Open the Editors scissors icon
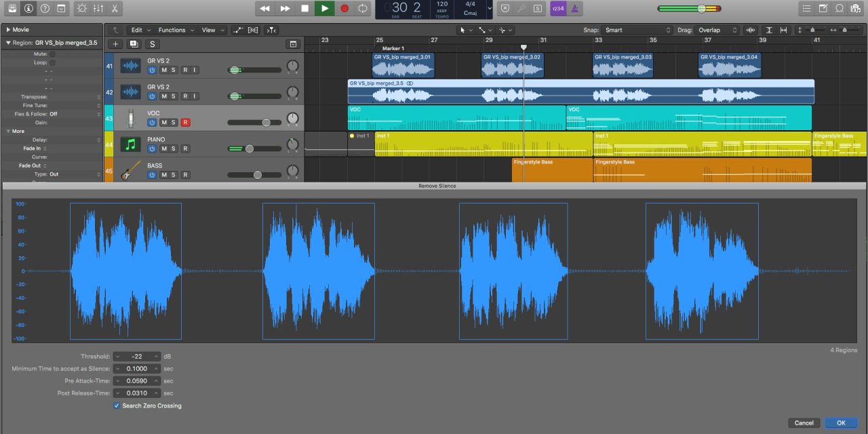The height and width of the screenshot is (434, 868). [x=115, y=8]
